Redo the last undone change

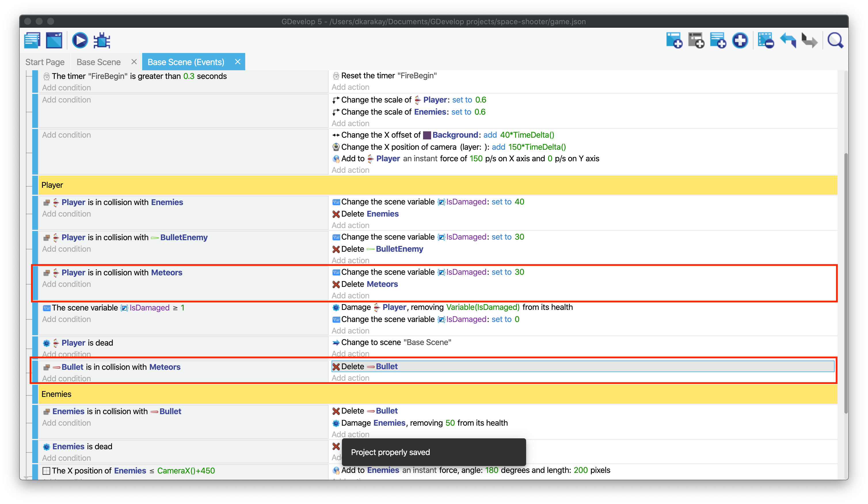(810, 41)
